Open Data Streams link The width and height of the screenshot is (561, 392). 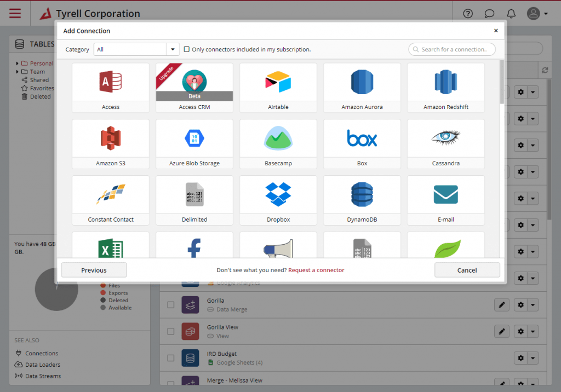pos(43,376)
